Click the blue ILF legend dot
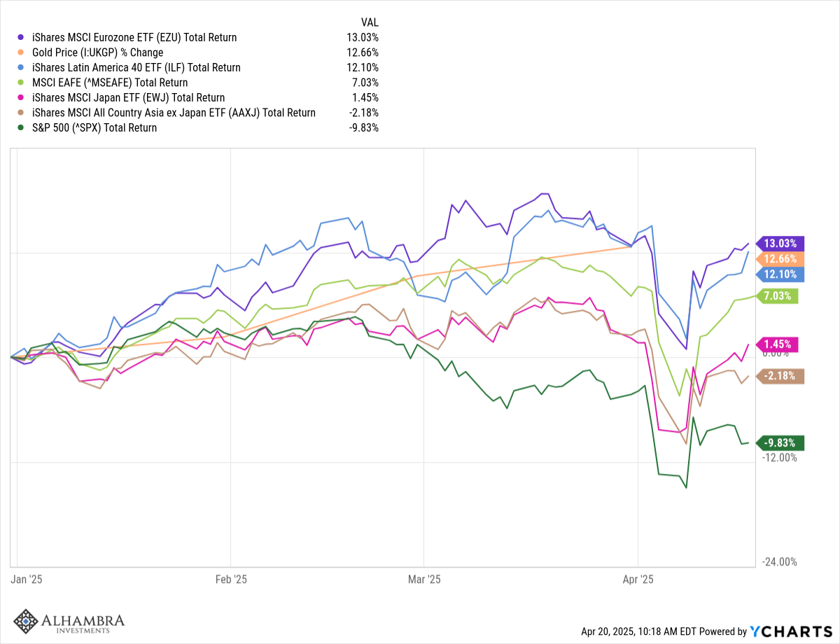 coord(21,68)
